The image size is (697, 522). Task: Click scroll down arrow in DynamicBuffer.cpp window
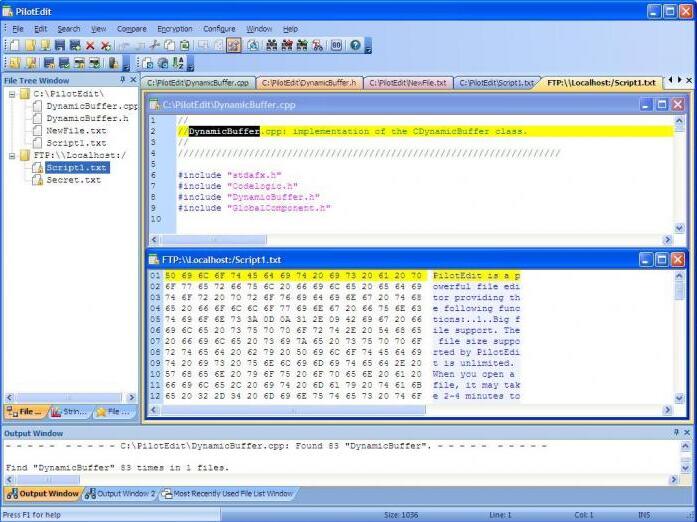point(679,229)
